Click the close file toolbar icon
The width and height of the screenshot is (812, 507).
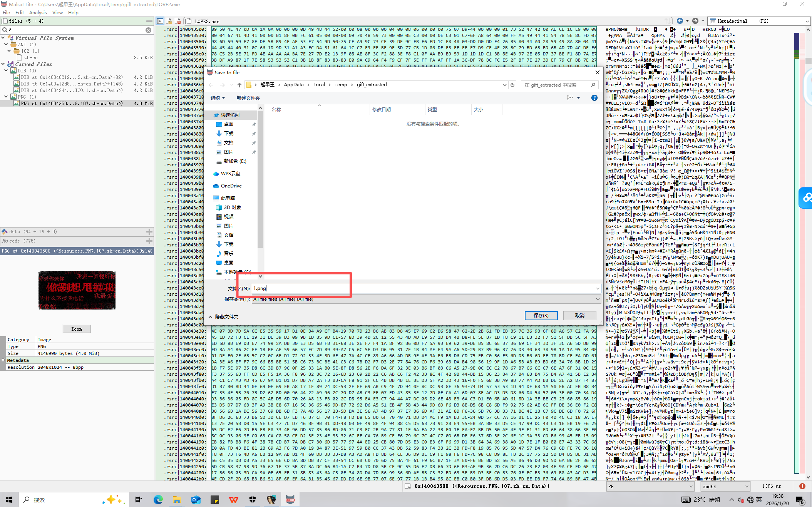coord(177,21)
